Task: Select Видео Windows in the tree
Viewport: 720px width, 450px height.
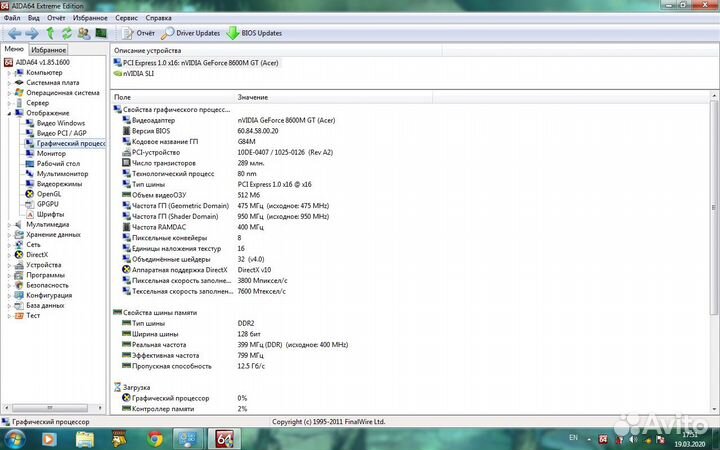Action: 61,123
